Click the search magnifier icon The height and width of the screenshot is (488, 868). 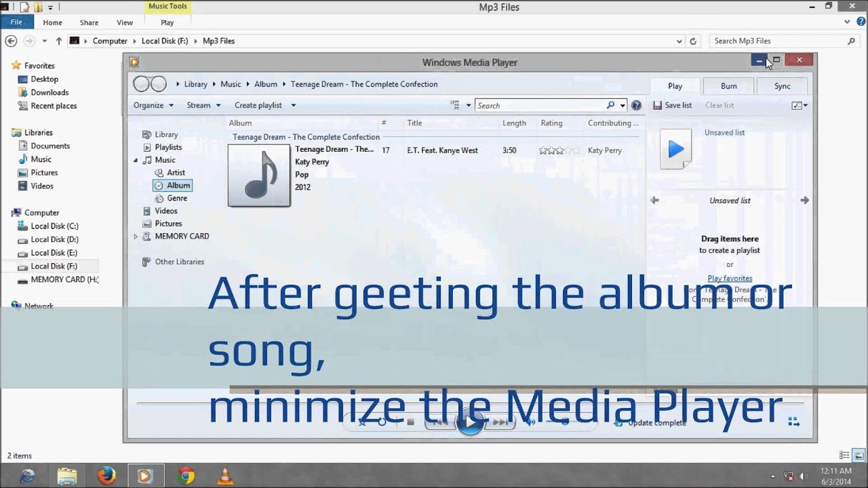click(610, 105)
